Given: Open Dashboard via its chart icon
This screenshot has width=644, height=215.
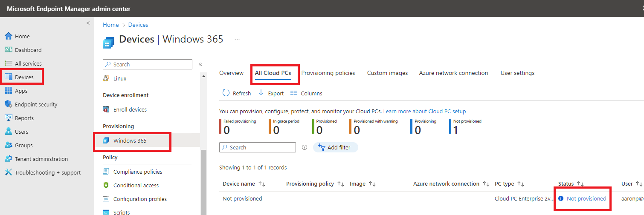Looking at the screenshot, I should (8, 50).
